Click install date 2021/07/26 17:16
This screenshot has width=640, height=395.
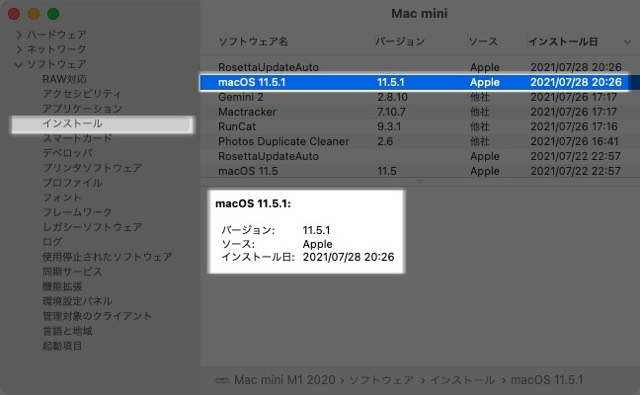tap(574, 126)
